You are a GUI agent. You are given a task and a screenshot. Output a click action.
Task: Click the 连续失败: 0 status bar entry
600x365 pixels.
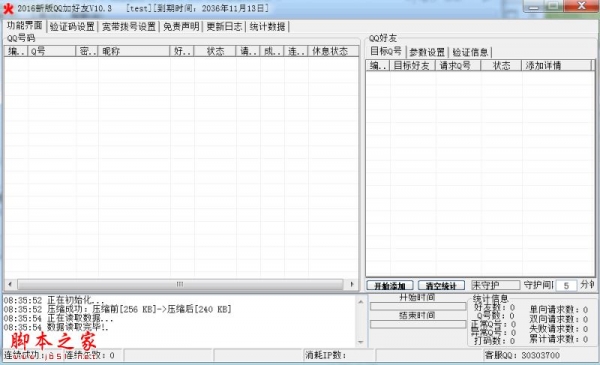(x=90, y=355)
